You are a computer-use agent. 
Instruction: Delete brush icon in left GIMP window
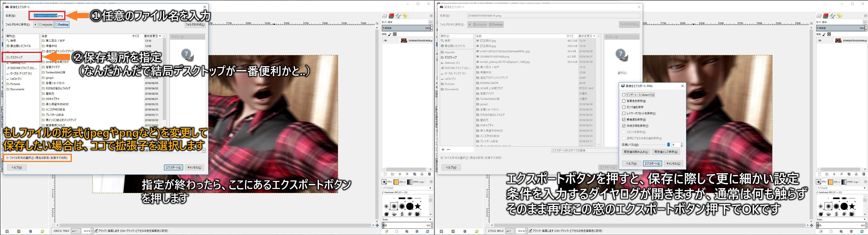417,231
